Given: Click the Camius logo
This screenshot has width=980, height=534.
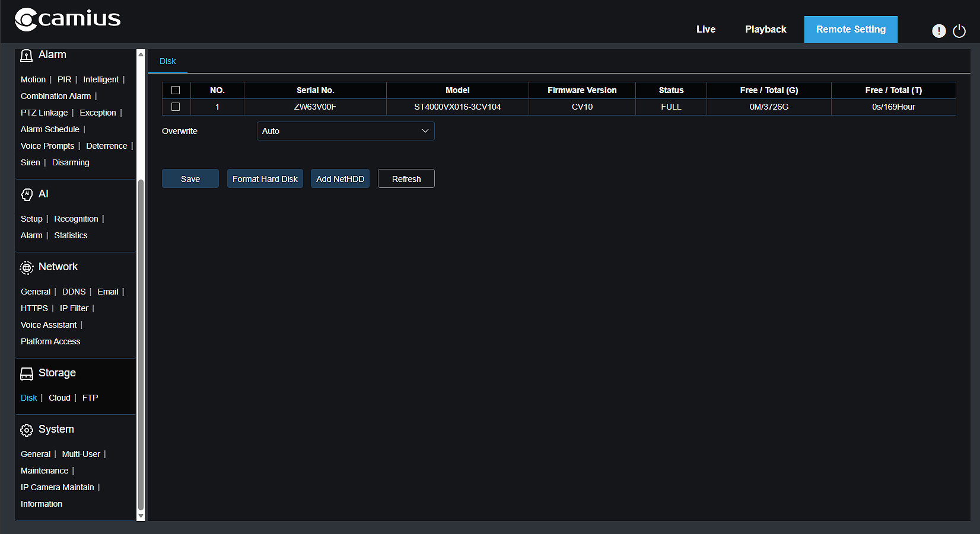Looking at the screenshot, I should 68,19.
